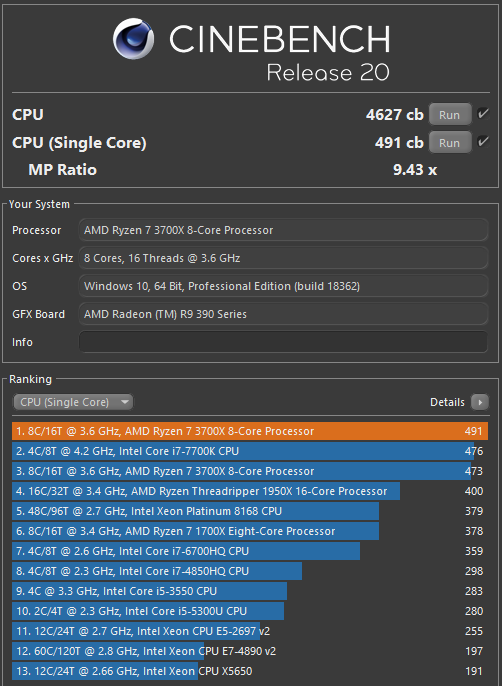Click the Processor name field

pos(283,230)
